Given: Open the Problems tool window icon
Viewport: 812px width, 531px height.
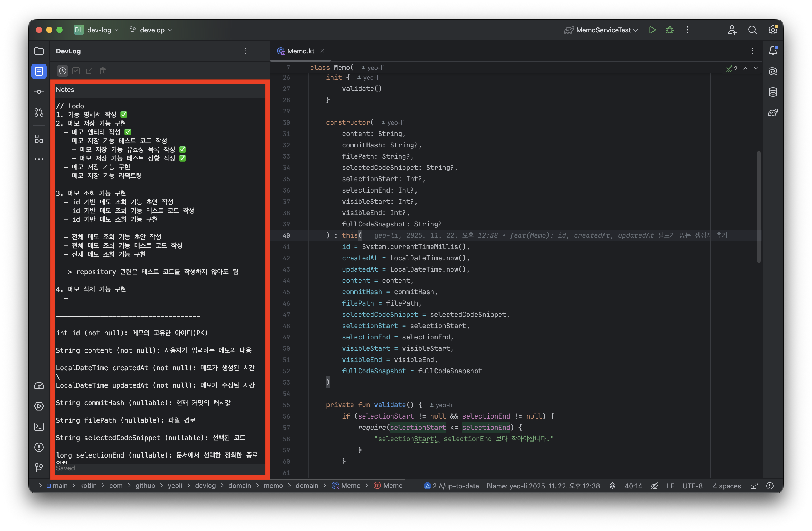Looking at the screenshot, I should [39, 447].
